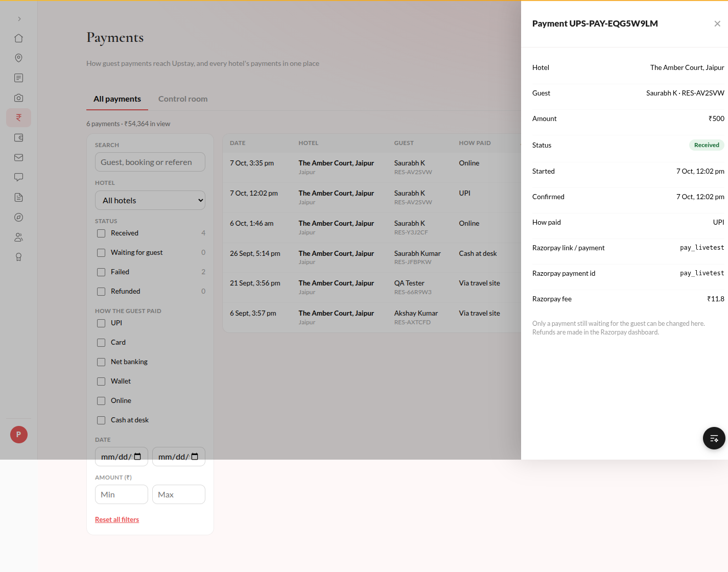
Task: Open the compass icon in sidebar
Action: pyautogui.click(x=19, y=218)
